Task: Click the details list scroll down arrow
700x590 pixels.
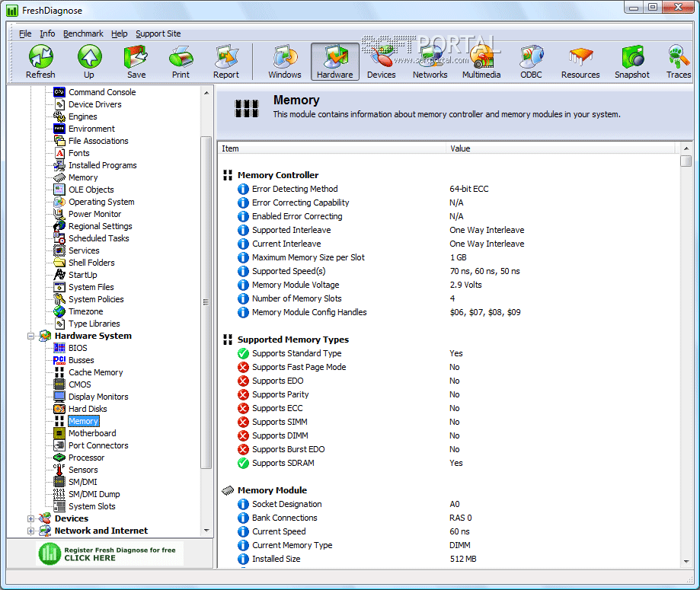Action: point(686,562)
